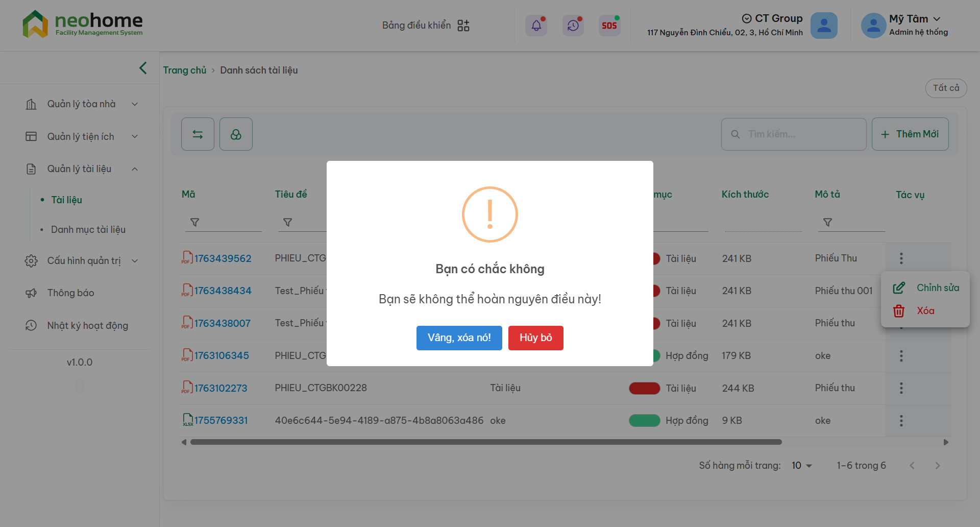The width and height of the screenshot is (980, 527).
Task: Click the red status swatch for 1763102273
Action: click(x=644, y=388)
